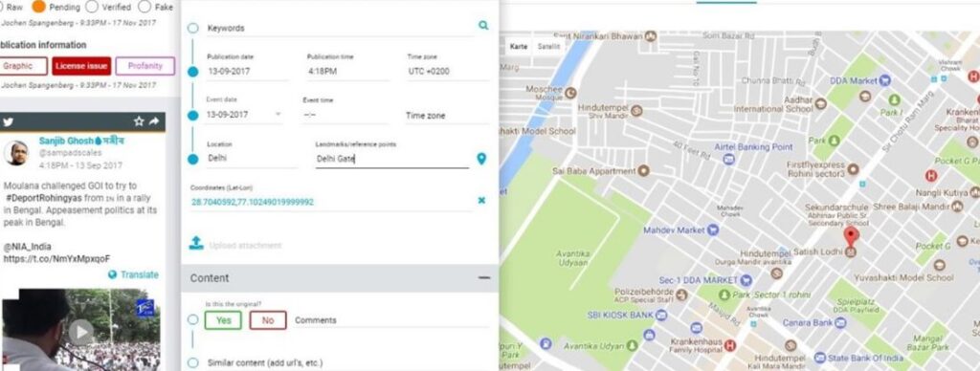This screenshot has width=980, height=371.
Task: Click the upload attachment icon
Action: tap(196, 244)
